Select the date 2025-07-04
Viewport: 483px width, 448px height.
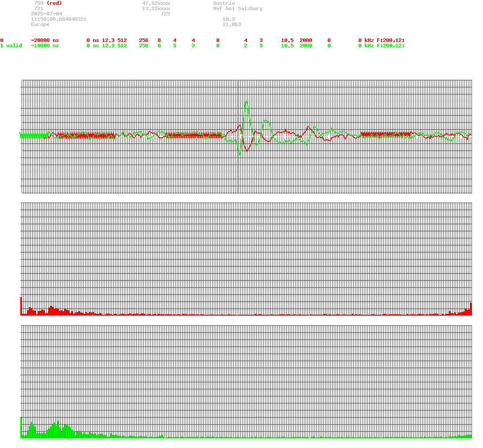[x=46, y=14]
